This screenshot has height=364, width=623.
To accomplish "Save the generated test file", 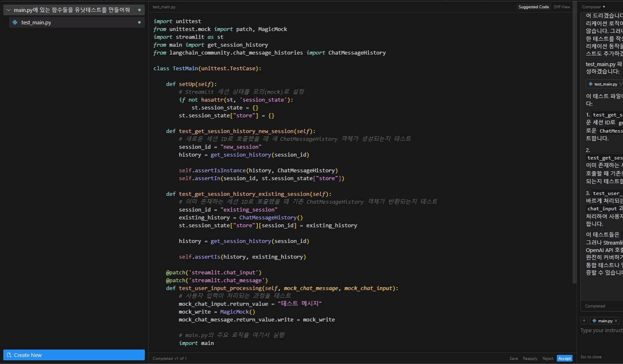I will 513,358.
